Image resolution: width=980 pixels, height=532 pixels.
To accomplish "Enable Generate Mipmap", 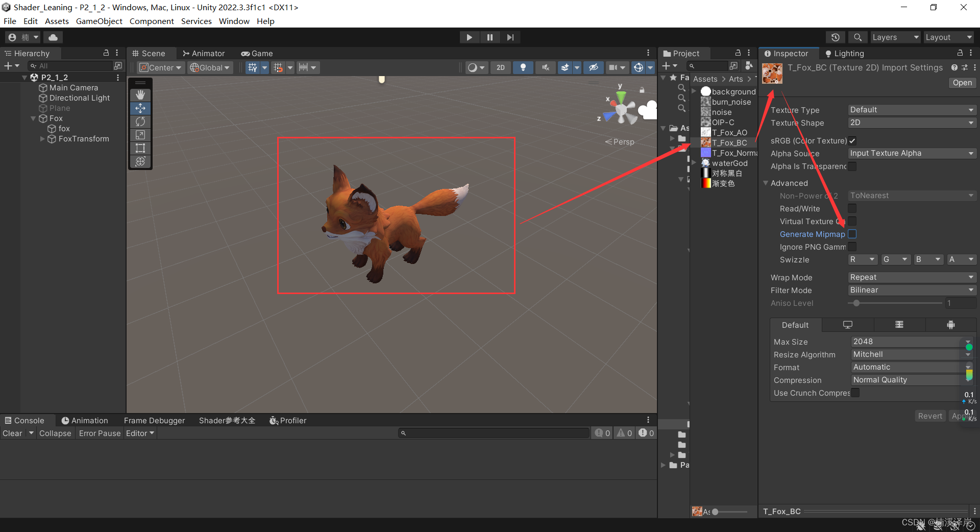I will pyautogui.click(x=852, y=234).
